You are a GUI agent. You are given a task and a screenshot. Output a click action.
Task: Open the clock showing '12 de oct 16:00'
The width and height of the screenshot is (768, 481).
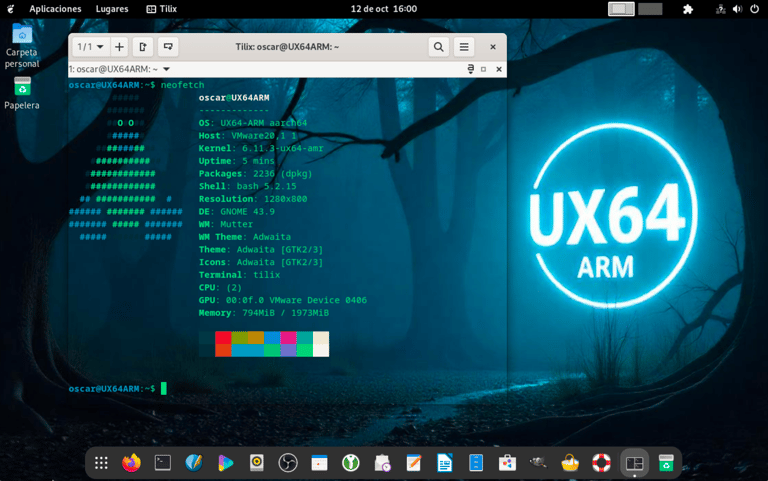(x=384, y=9)
